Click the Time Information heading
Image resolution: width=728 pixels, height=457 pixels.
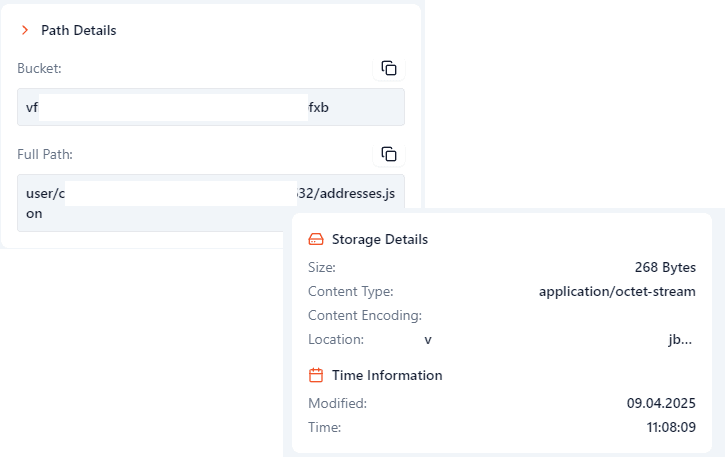tap(387, 375)
